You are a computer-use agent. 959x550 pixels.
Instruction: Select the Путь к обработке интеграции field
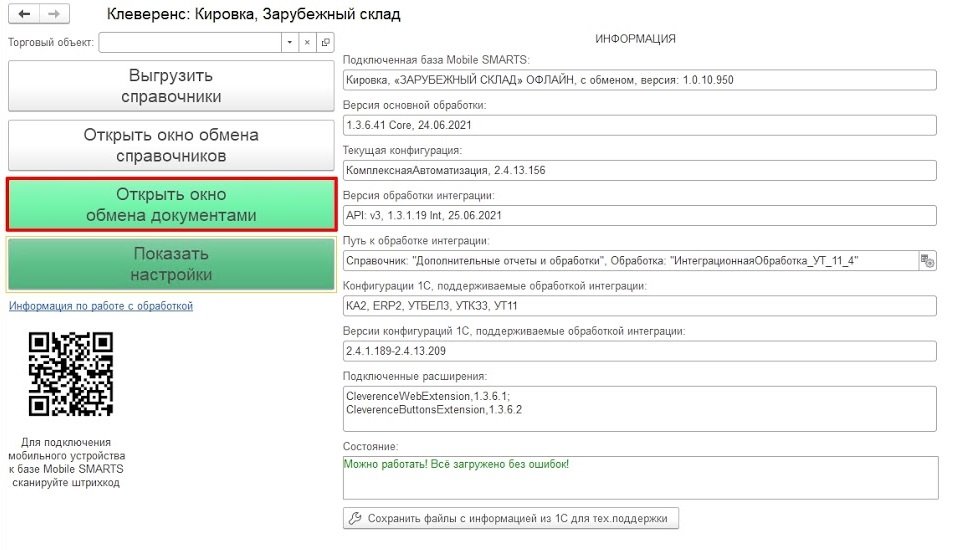(x=631, y=261)
